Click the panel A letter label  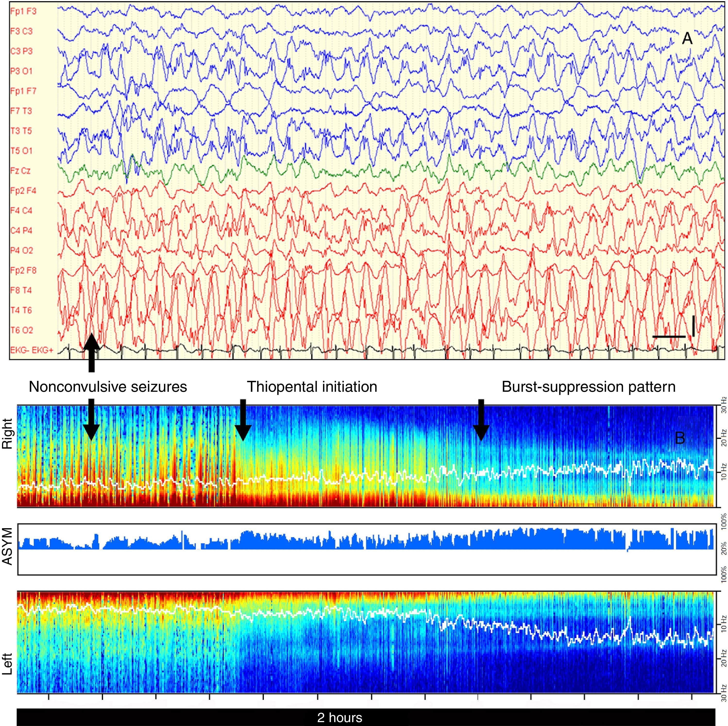click(687, 38)
